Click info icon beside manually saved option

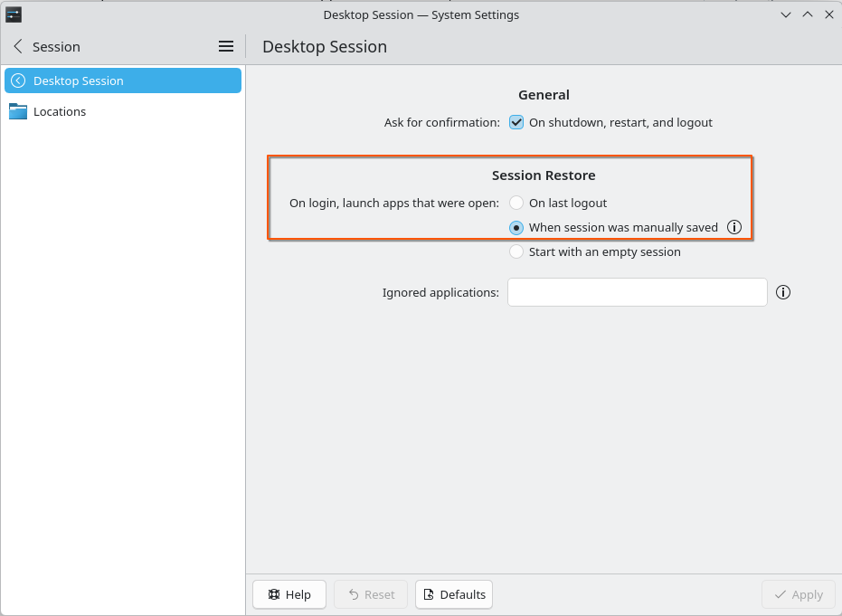tap(734, 228)
